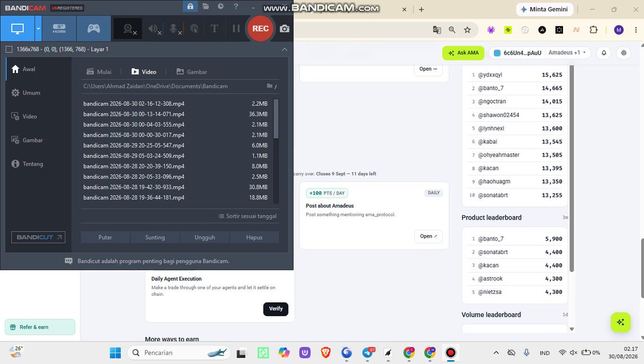Viewport: 644px width, 364px height.
Task: Open Bandicam help question mark
Action: (x=236, y=6)
